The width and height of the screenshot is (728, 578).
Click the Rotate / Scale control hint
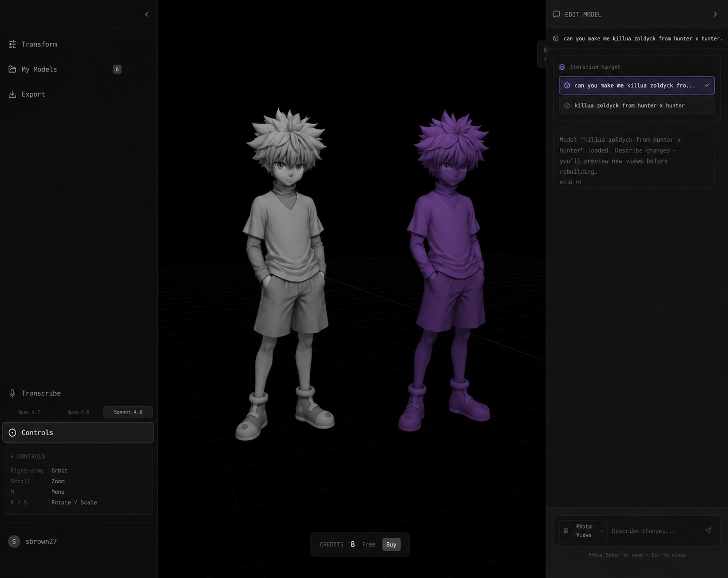74,502
